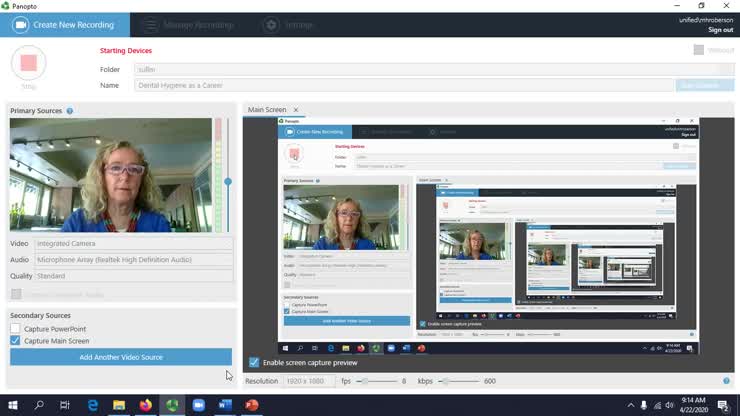The image size is (740, 416).
Task: Adjust the fps slider
Action: click(366, 381)
